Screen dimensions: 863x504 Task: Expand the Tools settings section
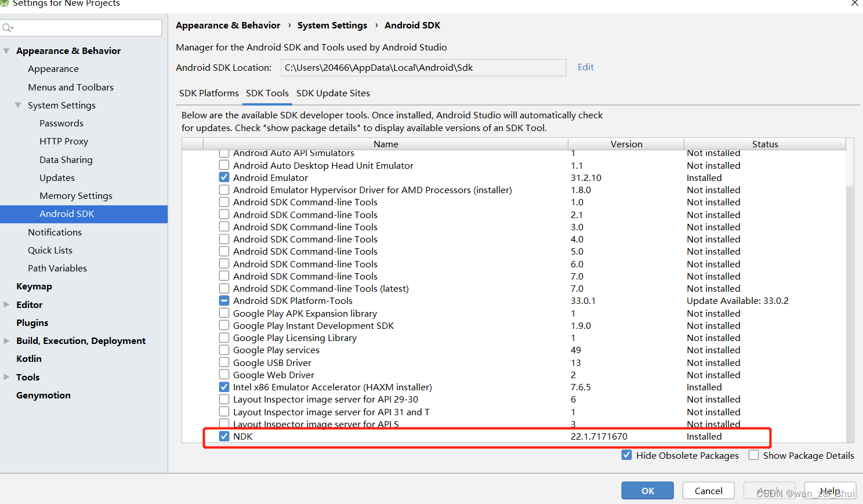click(6, 377)
